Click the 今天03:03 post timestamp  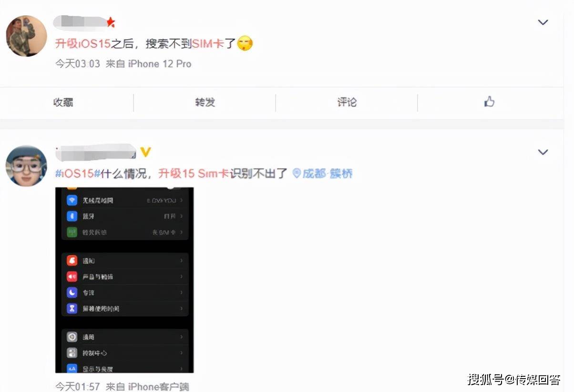click(x=78, y=63)
